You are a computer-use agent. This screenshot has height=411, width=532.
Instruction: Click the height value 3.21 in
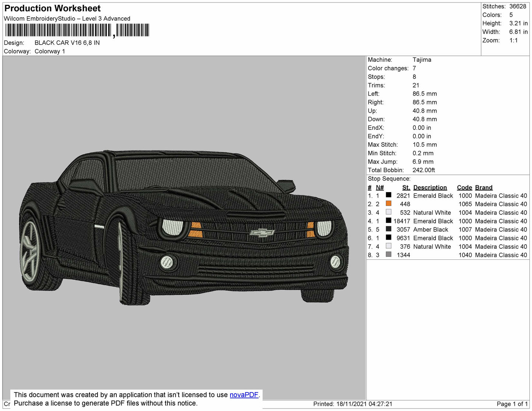[x=518, y=23]
